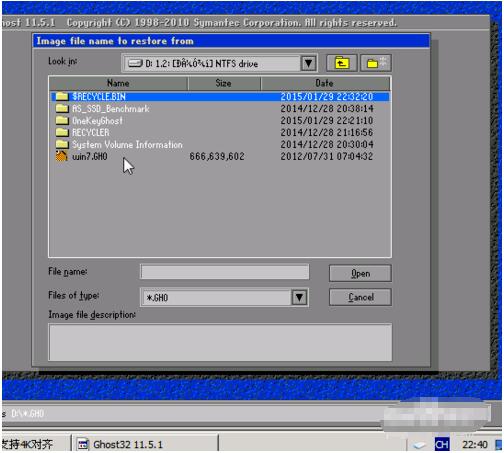This screenshot has height=453, width=504.
Task: Open Files of type dropdown arrow
Action: [299, 297]
